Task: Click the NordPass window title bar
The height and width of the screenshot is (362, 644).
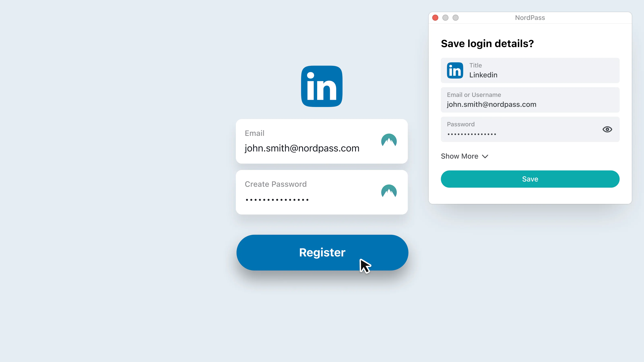Action: pyautogui.click(x=530, y=18)
